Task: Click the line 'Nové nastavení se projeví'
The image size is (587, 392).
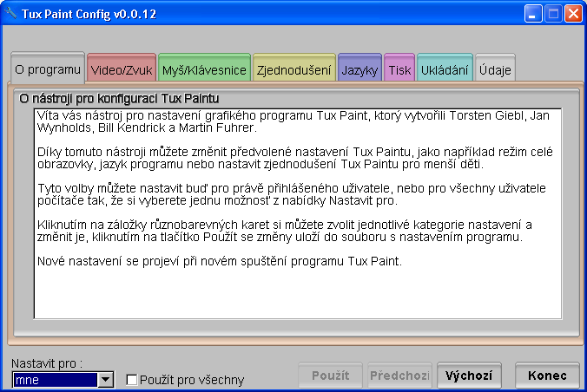Action: click(220, 261)
